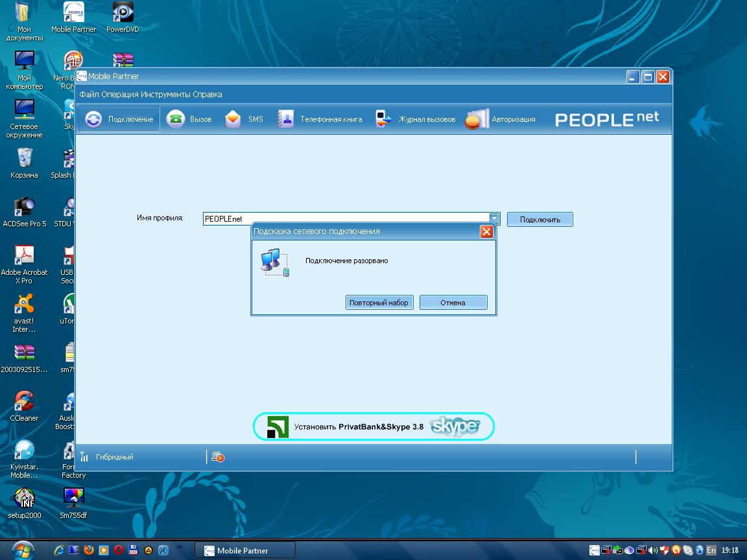Click the PEOPLEnet logo
This screenshot has height=560, width=747.
(x=607, y=119)
